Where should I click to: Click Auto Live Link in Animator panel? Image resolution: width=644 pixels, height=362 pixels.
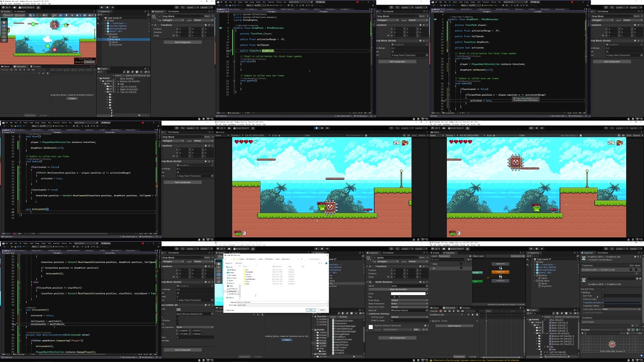tap(518, 256)
